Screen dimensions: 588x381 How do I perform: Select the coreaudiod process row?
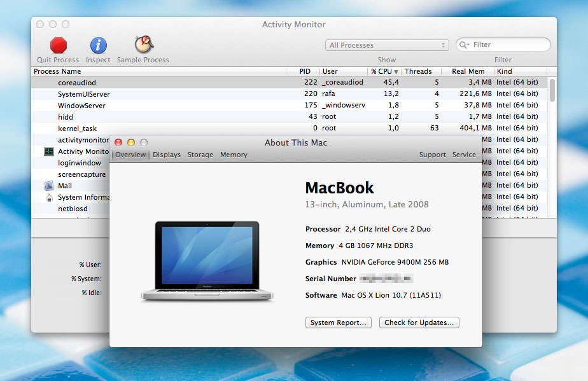[289, 82]
